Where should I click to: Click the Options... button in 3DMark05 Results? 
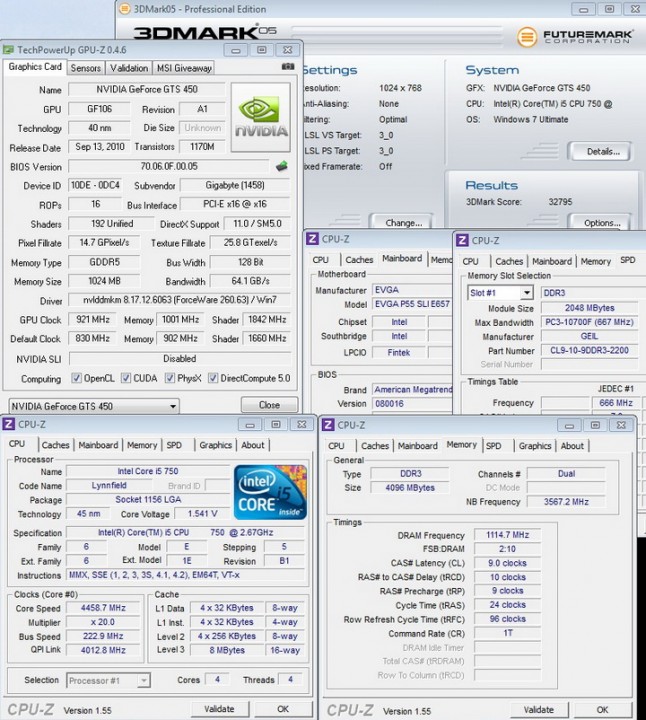[x=602, y=223]
